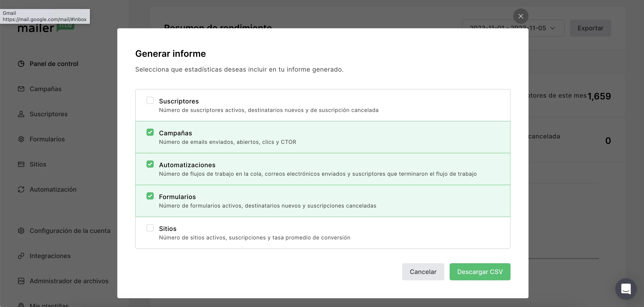
Task: Click the Campañas option title in dialog
Action: [x=175, y=133]
